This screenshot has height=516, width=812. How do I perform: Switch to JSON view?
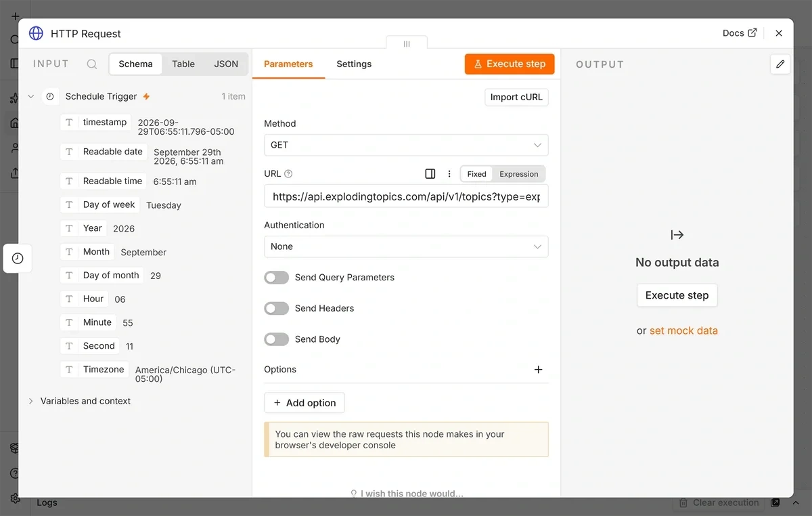[226, 64]
